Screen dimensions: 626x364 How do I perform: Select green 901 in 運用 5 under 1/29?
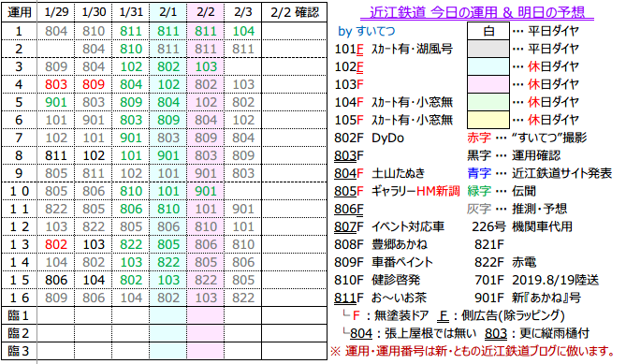[56, 102]
